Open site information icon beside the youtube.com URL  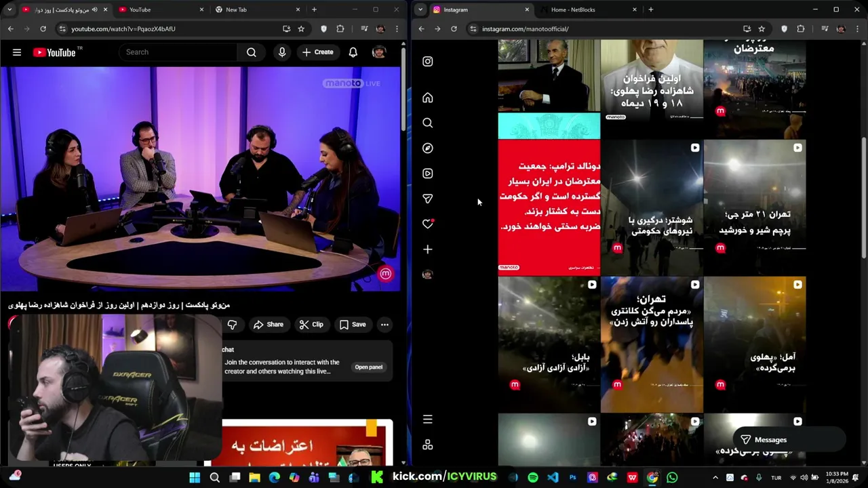tap(62, 28)
